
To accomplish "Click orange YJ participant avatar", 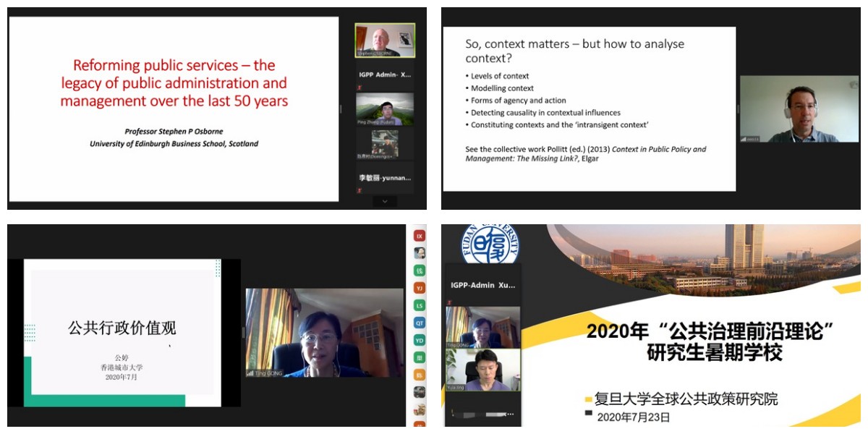I will tap(419, 288).
